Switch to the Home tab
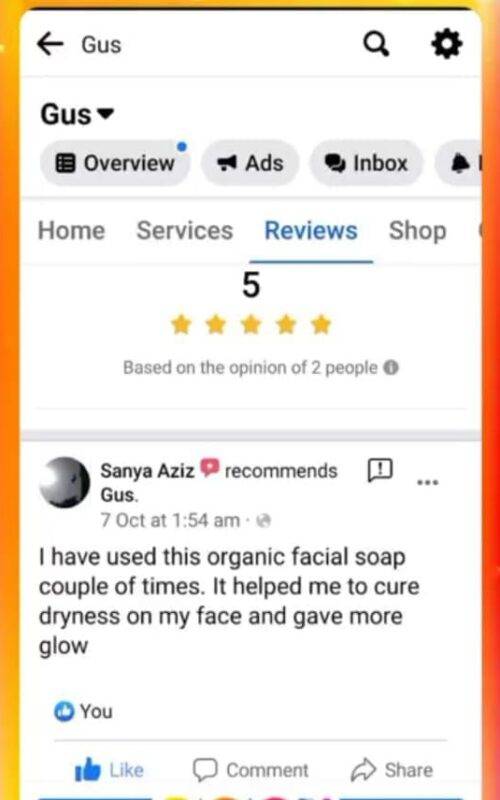The height and width of the screenshot is (800, 500). (x=71, y=231)
